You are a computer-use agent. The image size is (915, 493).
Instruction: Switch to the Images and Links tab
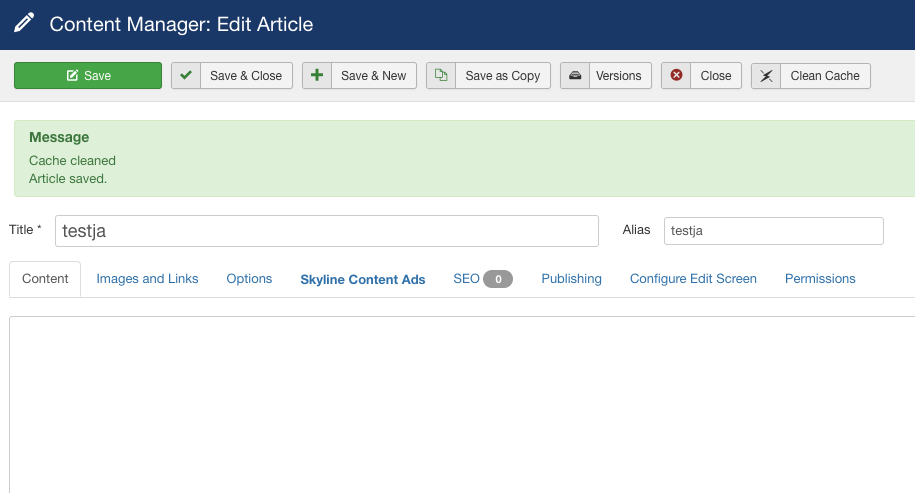(147, 279)
